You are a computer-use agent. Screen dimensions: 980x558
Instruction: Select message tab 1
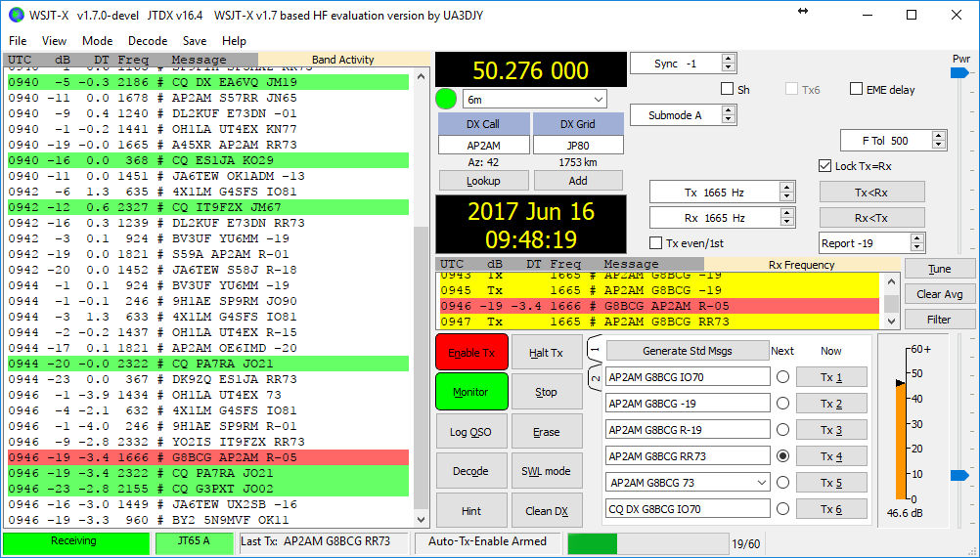pos(595,350)
